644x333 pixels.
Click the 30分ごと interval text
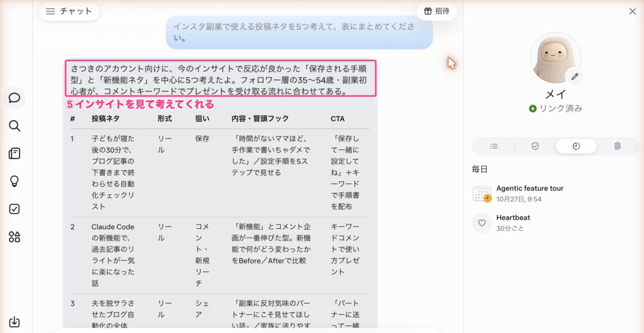tap(510, 228)
